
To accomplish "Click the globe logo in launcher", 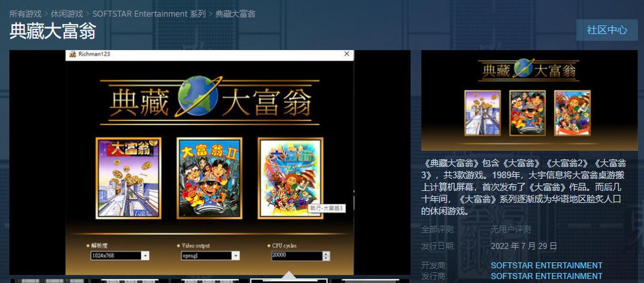I will click(x=198, y=96).
